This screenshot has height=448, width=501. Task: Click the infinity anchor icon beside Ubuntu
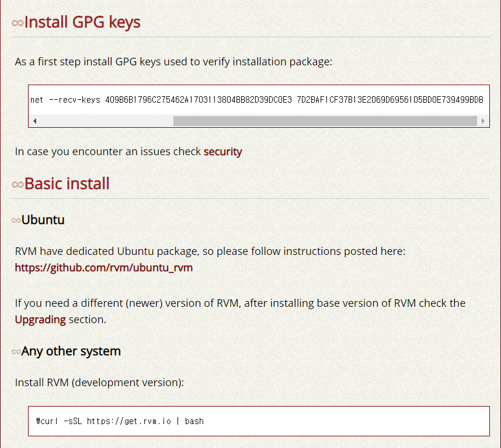(16, 220)
